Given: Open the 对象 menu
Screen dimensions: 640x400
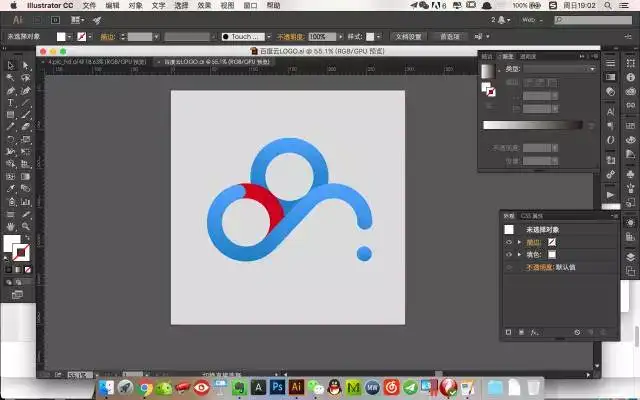Looking at the screenshot, I should point(135,5).
